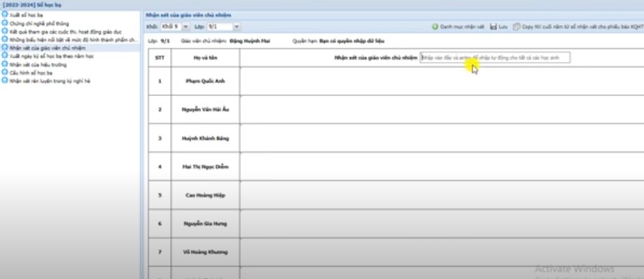644x279 pixels.
Task: Click the icon beside 'Nhận xét rèn luyện trong kỳ nghỉ hè'
Action: click(x=5, y=81)
